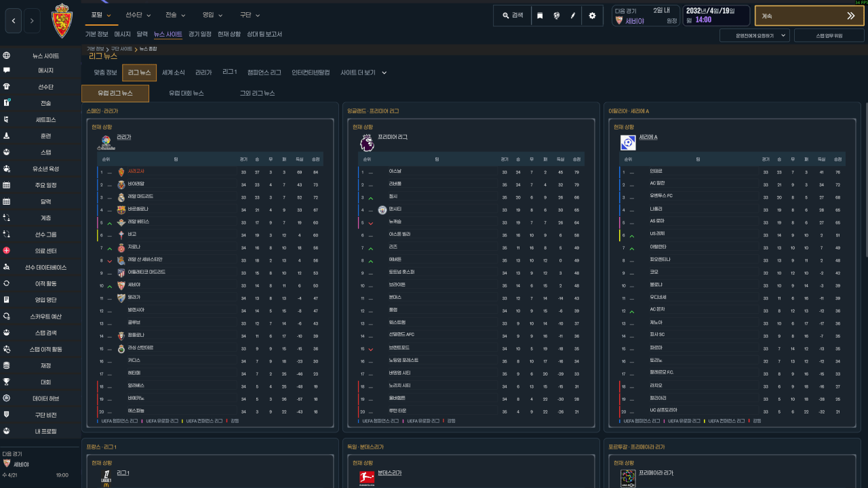
Task: Click the Premier League lion logo
Action: (366, 142)
